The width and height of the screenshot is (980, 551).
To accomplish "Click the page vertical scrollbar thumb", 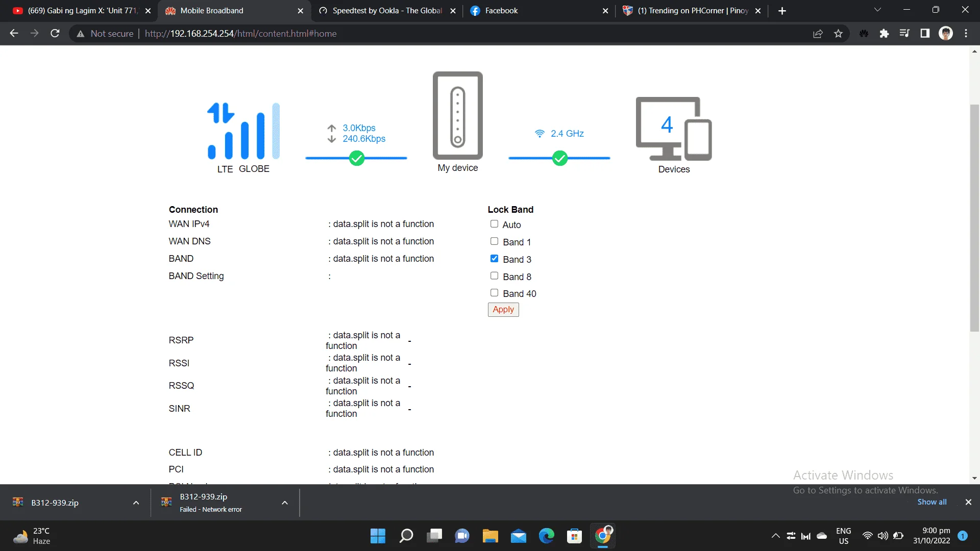I will [974, 218].
